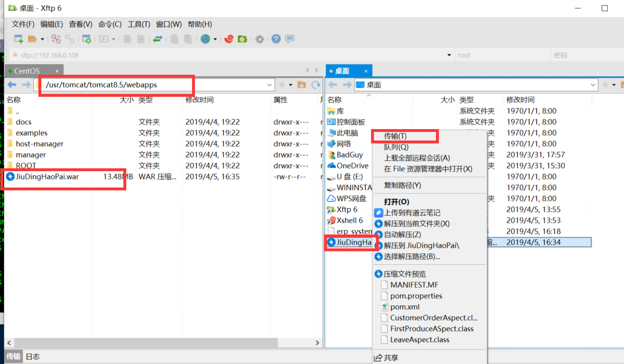
Task: Click the sftp host address field
Action: [231, 55]
